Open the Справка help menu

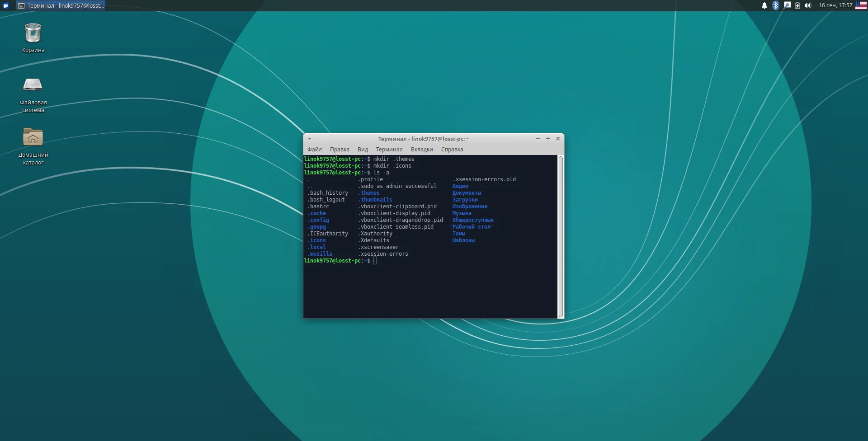tap(452, 150)
